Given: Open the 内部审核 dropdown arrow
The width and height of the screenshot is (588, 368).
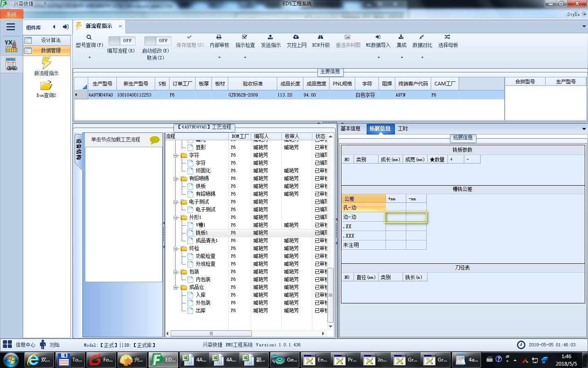Looking at the screenshot, I should coord(219,58).
